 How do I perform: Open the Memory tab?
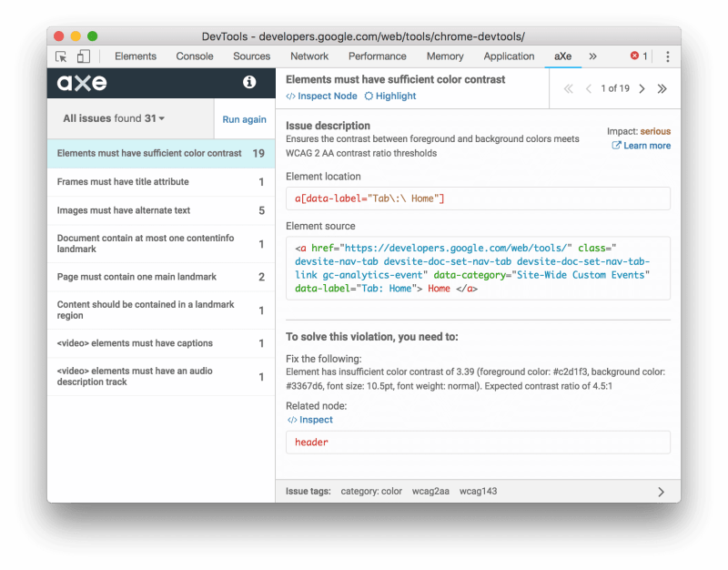point(445,56)
